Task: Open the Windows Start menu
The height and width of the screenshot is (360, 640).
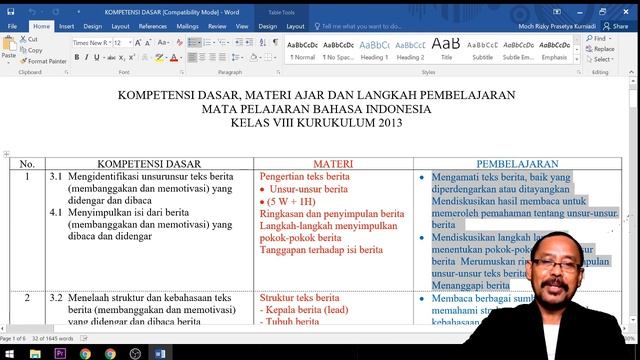Action: 9,353
